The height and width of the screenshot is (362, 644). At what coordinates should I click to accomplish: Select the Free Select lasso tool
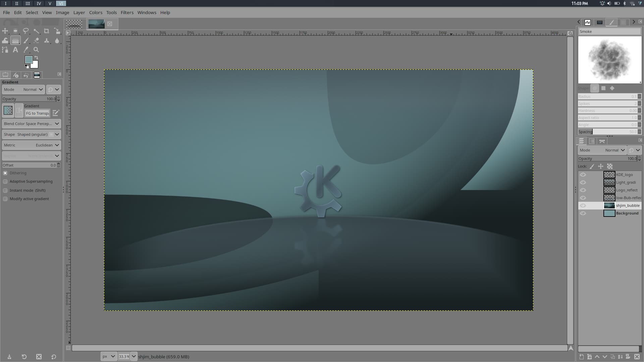26,31
